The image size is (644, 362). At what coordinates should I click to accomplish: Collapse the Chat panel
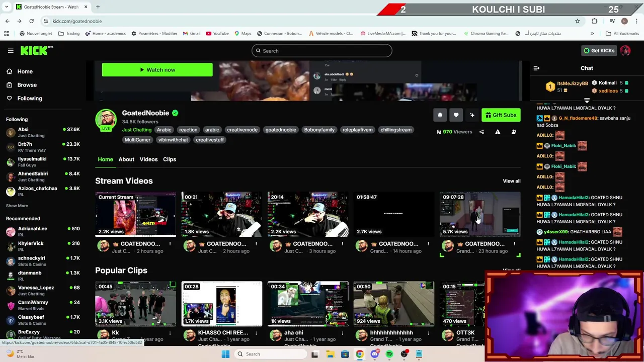(x=536, y=68)
